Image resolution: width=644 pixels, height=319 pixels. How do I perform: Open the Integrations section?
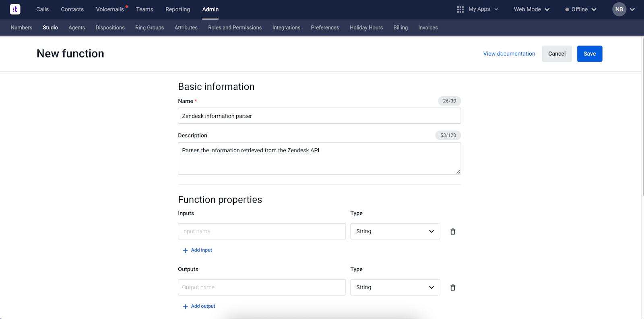pyautogui.click(x=286, y=27)
